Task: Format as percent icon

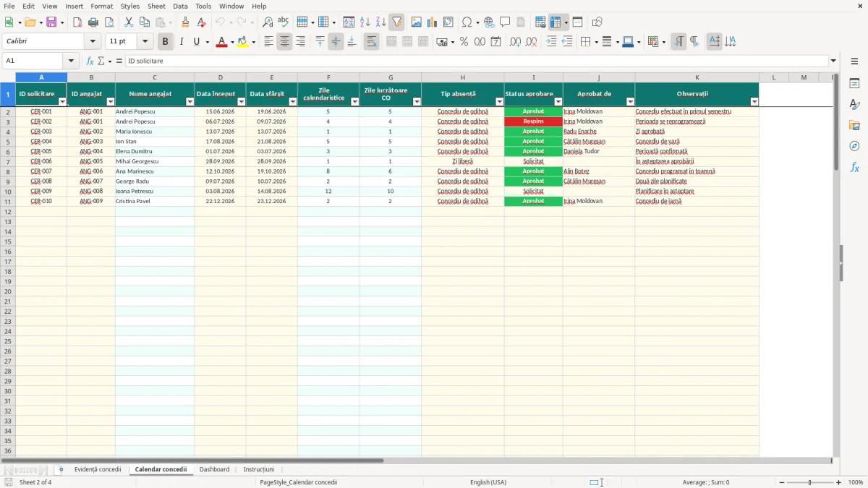Action: (464, 42)
